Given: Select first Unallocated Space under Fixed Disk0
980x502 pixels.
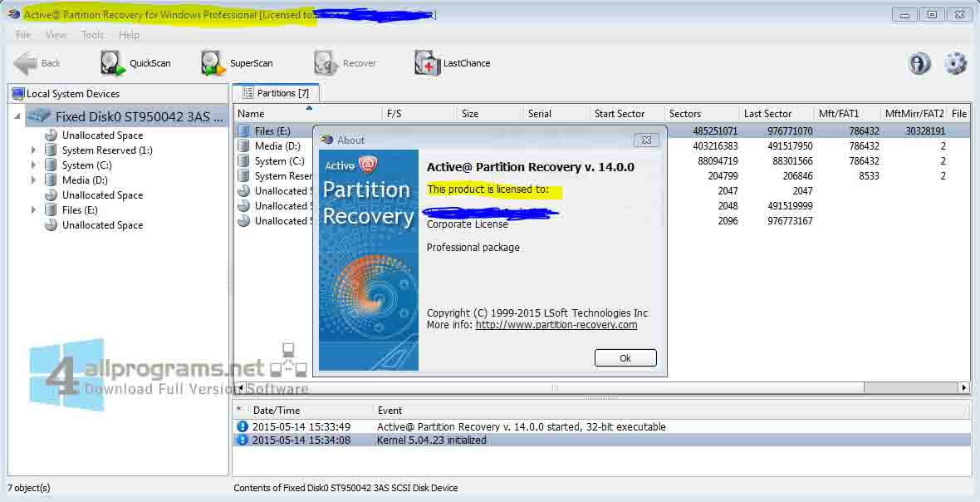Looking at the screenshot, I should coord(102,135).
